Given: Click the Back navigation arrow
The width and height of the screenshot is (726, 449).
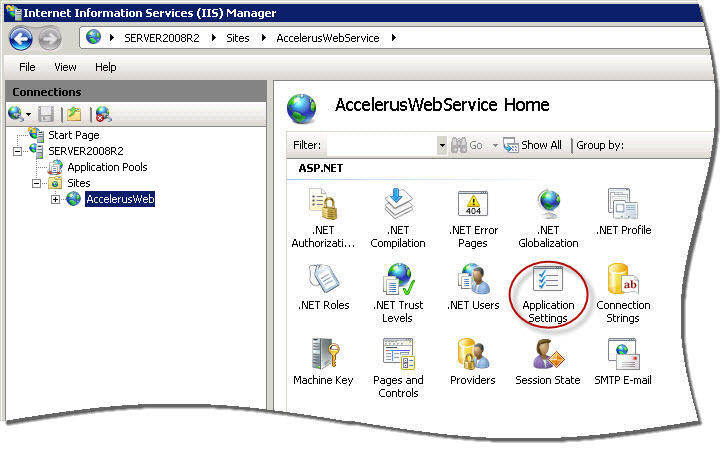Looking at the screenshot, I should coord(21,38).
